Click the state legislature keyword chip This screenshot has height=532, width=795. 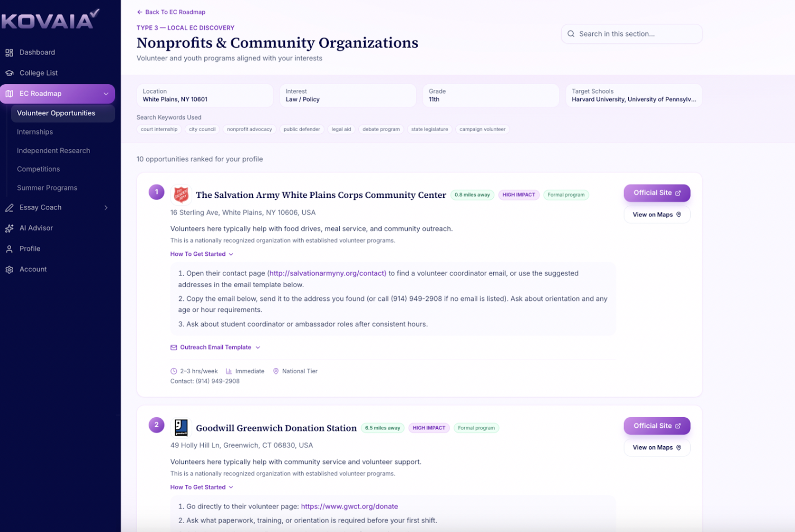click(430, 130)
